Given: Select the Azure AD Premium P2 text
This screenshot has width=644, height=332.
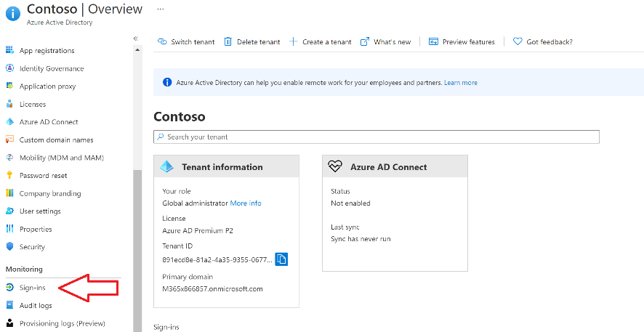Looking at the screenshot, I should click(x=198, y=230).
